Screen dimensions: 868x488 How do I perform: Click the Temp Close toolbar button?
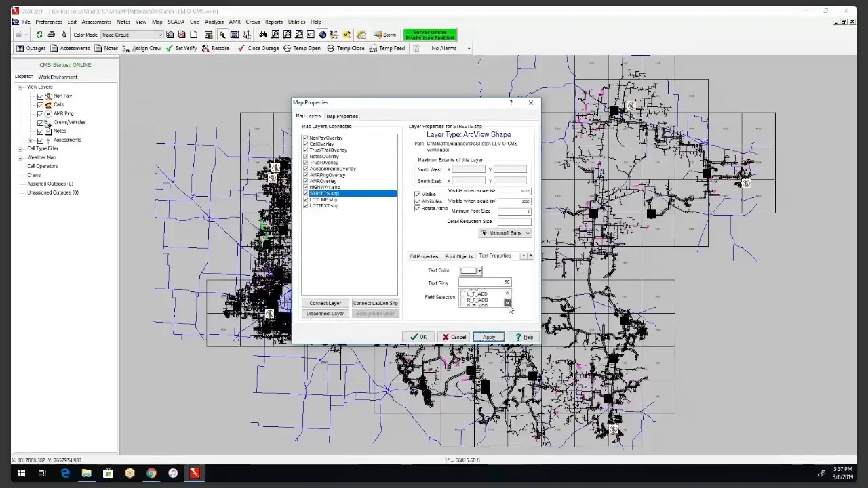[346, 48]
